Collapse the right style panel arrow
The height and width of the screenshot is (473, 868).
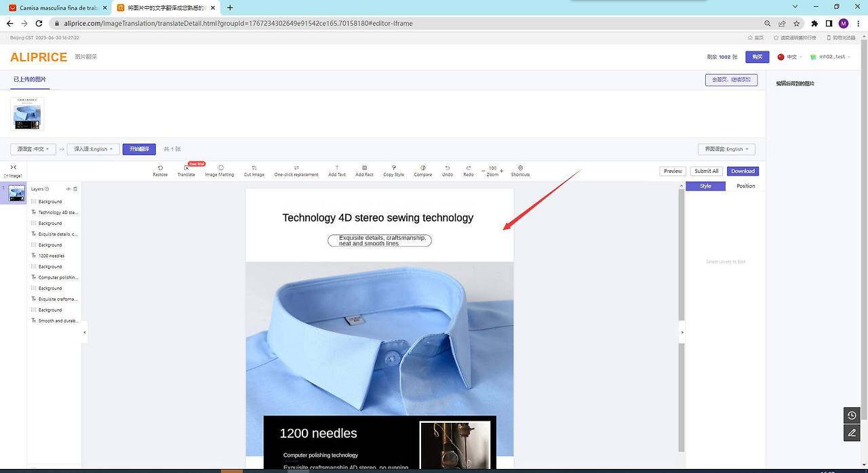tap(682, 332)
